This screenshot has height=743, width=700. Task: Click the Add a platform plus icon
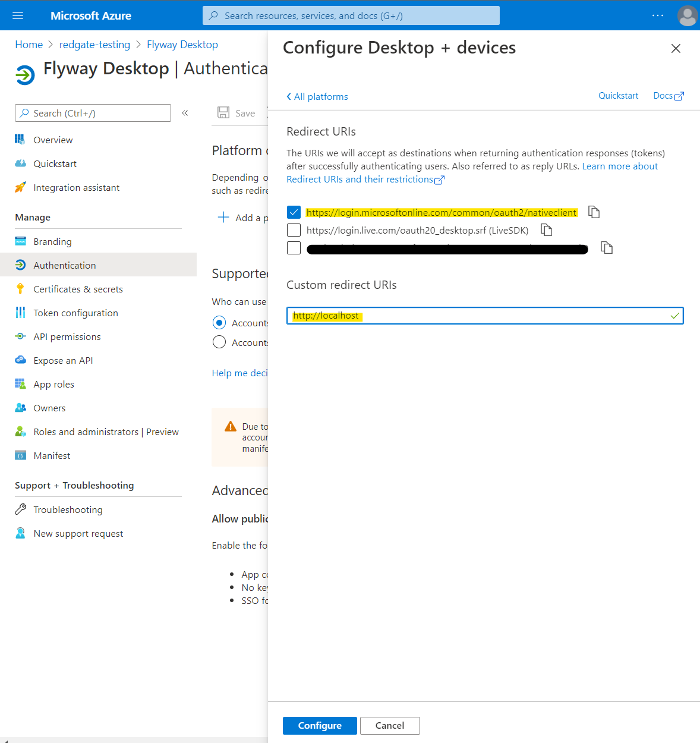point(223,218)
